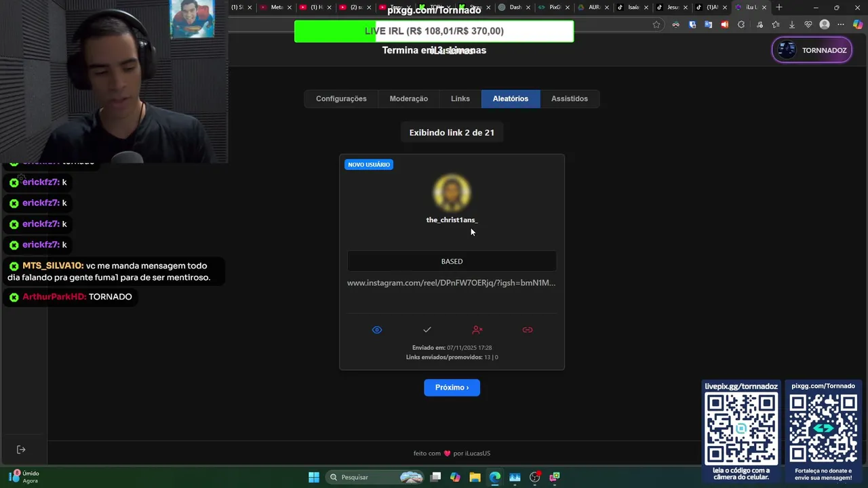This screenshot has height=488, width=868.
Task: Click the the_christ1ans_ profile avatar
Action: (x=452, y=193)
